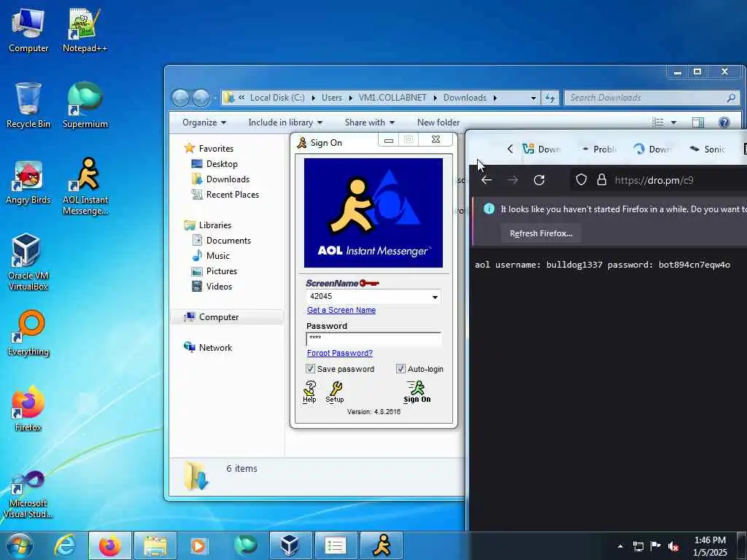Open Windows Explorer taskbar button
The height and width of the screenshot is (560, 747).
[x=155, y=545]
